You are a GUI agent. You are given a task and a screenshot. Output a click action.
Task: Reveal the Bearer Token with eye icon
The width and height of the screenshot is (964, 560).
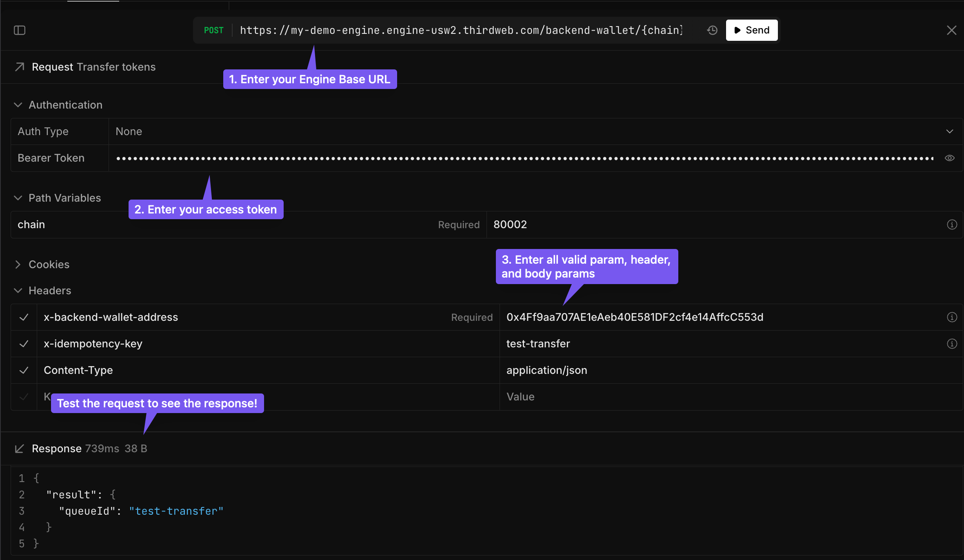pyautogui.click(x=950, y=158)
